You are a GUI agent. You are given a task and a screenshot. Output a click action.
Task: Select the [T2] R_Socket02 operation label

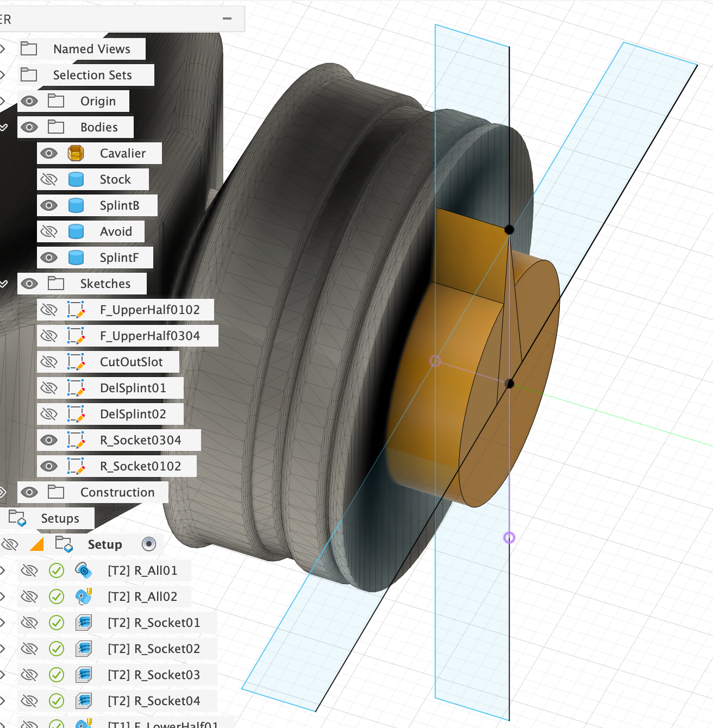point(154,649)
